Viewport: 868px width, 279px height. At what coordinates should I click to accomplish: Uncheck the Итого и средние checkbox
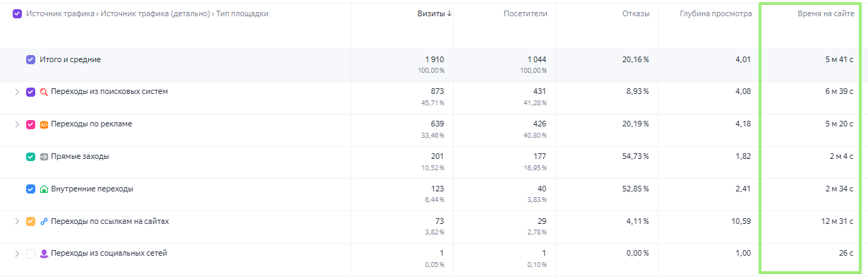pyautogui.click(x=30, y=59)
